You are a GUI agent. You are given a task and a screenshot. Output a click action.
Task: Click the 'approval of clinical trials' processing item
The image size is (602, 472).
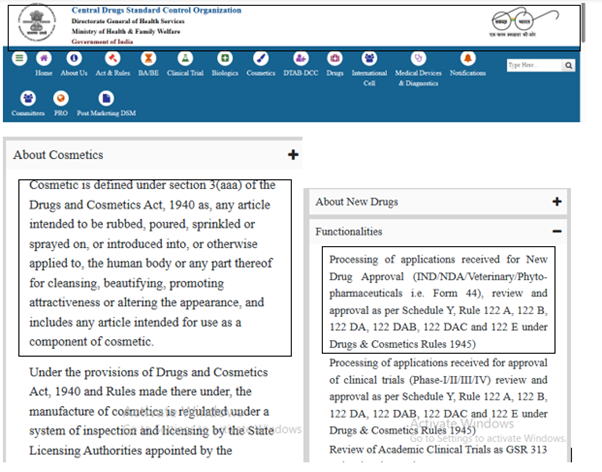pyautogui.click(x=438, y=397)
